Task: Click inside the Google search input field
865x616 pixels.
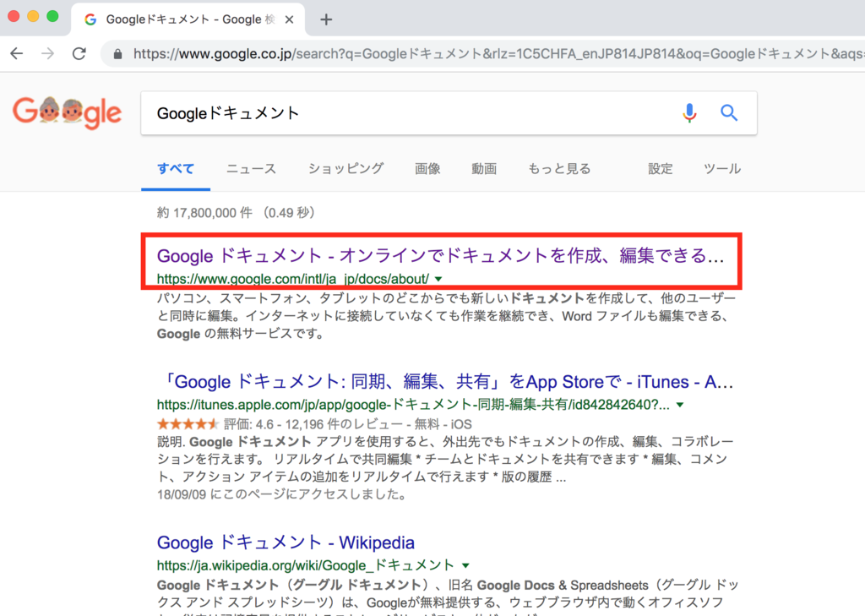Action: click(380, 112)
